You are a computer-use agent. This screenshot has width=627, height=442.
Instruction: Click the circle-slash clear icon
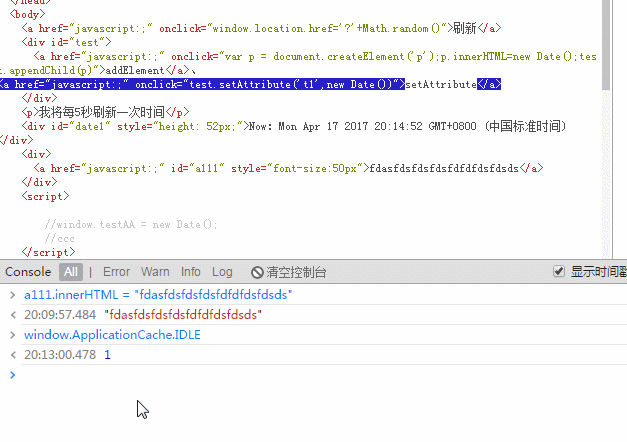257,273
